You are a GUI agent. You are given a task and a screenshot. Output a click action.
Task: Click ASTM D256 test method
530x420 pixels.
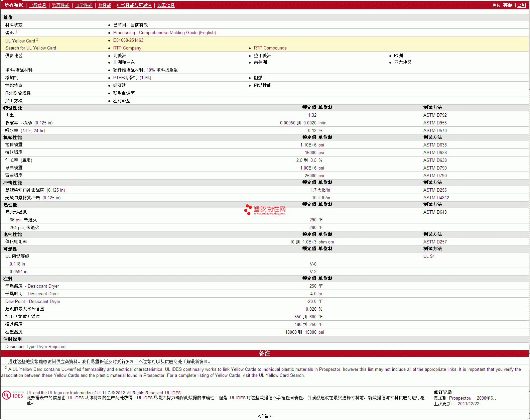[435, 190]
